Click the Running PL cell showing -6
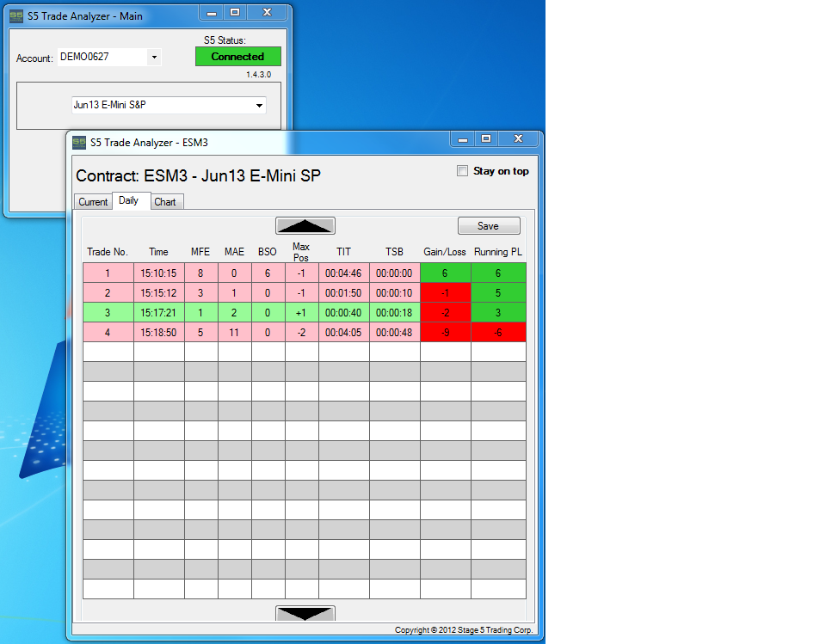826x644 pixels. 498,332
